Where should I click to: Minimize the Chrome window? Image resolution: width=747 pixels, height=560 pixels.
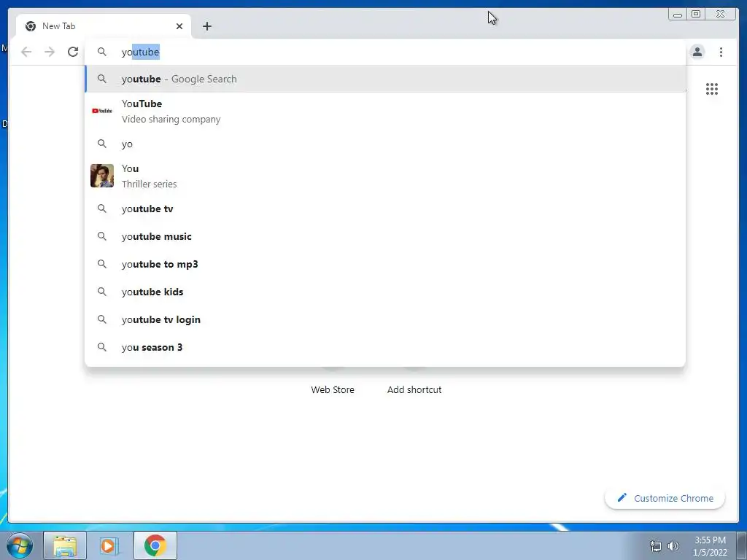(678, 15)
